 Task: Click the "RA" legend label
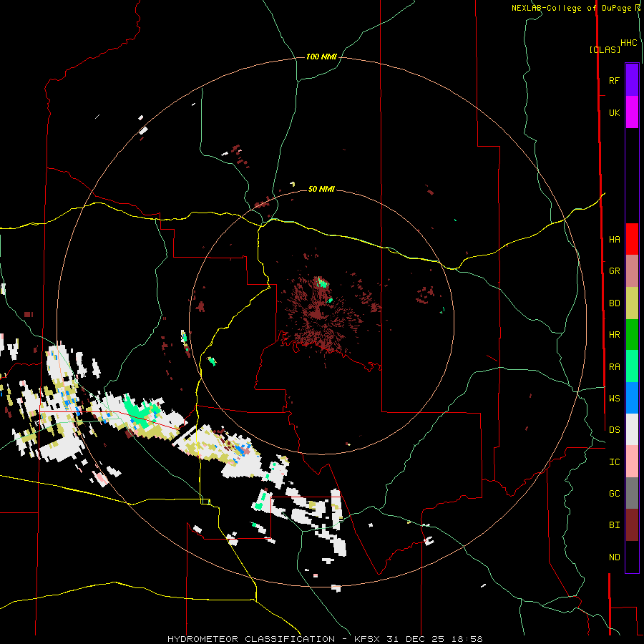614,367
